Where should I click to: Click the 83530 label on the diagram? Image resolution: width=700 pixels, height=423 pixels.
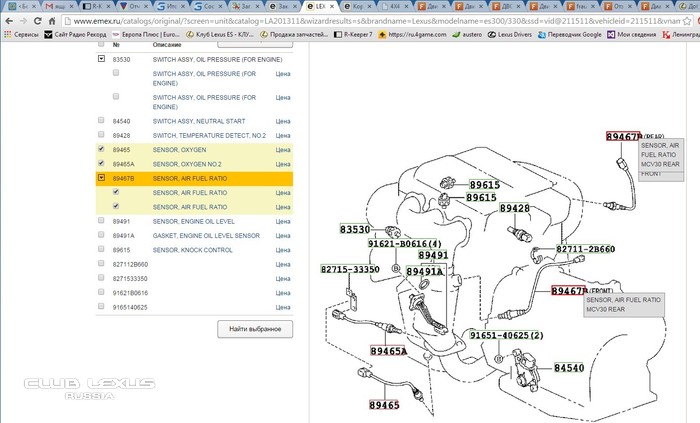355,229
